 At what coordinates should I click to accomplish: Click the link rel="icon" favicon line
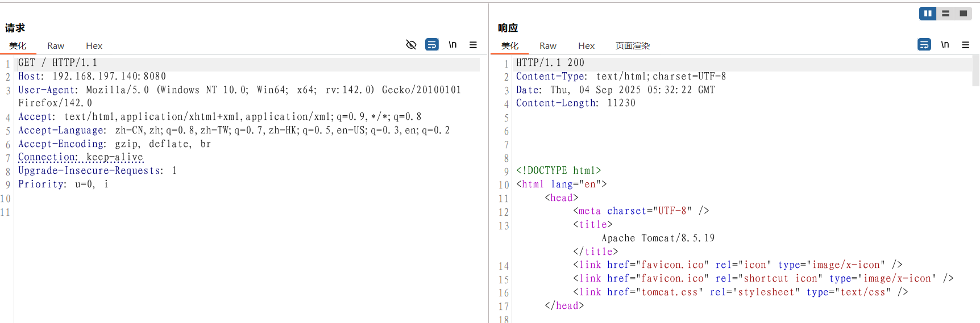[738, 265]
